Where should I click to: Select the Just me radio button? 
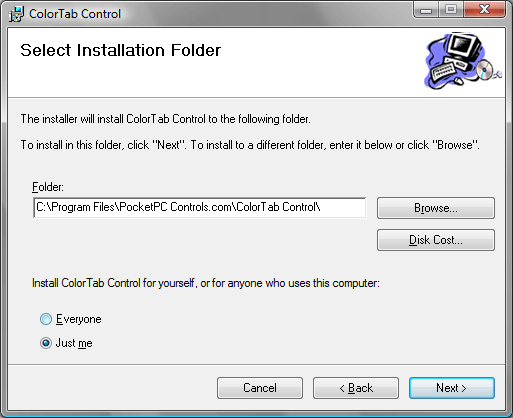[46, 343]
